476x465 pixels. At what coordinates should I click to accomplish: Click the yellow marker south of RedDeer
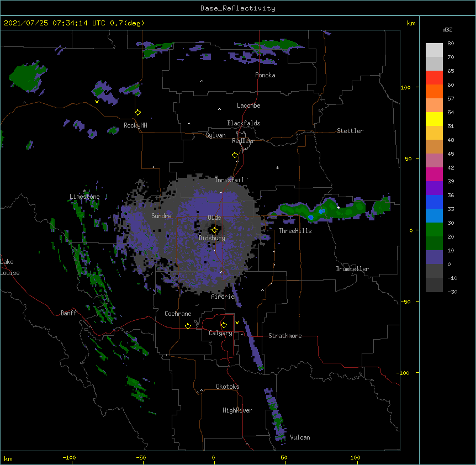(x=235, y=155)
